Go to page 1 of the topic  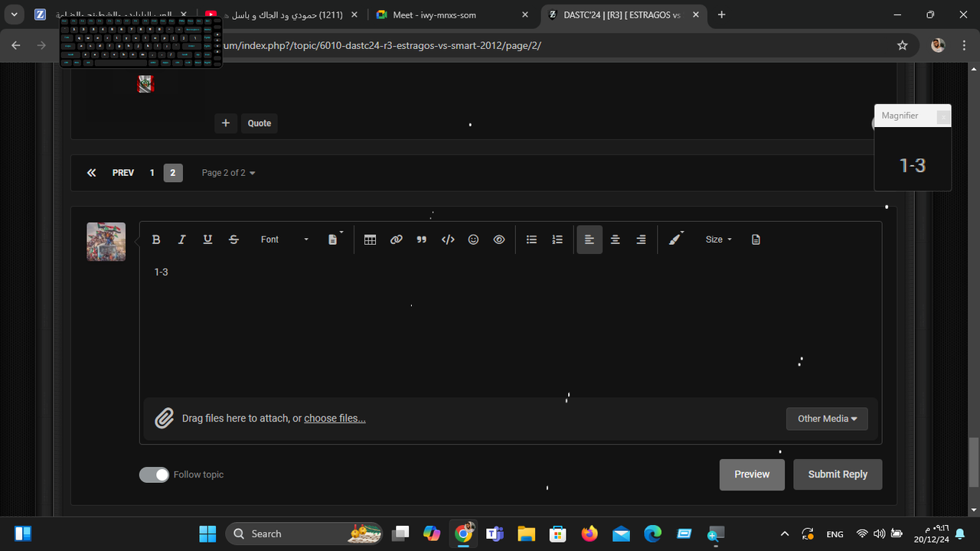[152, 173]
